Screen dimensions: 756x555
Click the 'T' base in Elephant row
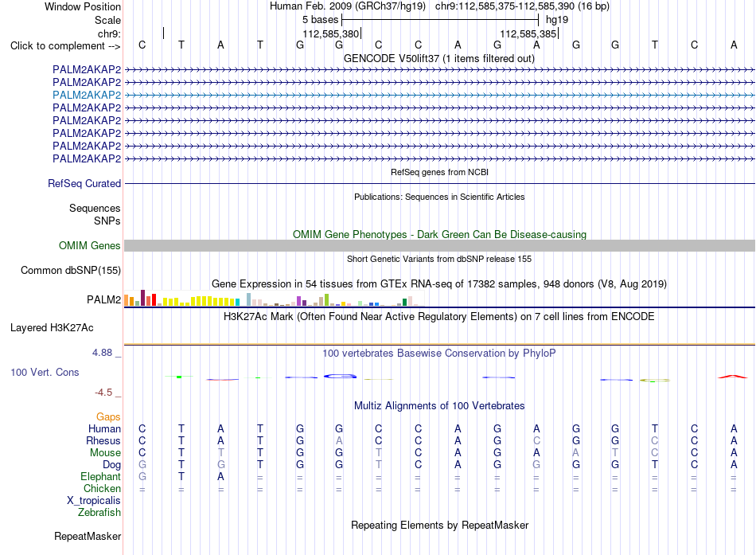(181, 476)
